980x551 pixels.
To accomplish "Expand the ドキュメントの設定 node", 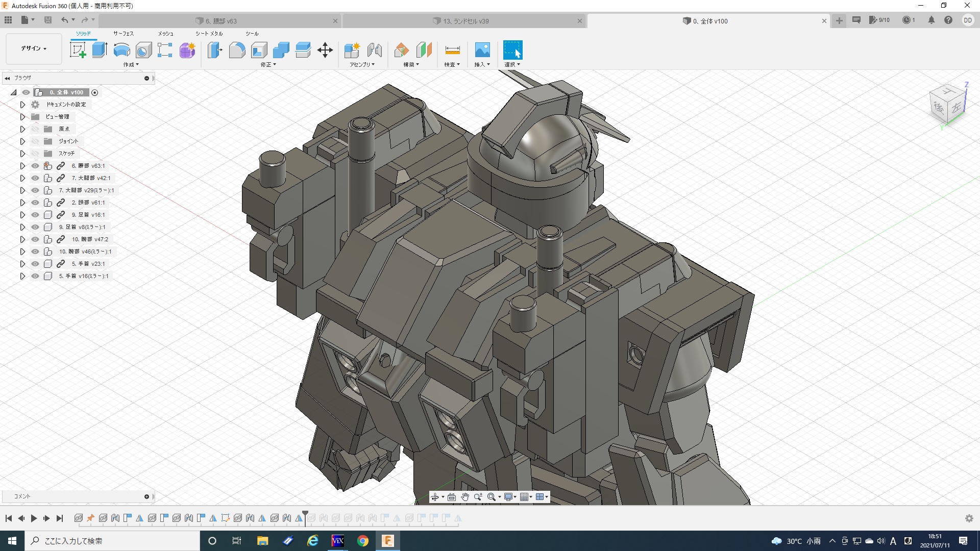I will coord(22,105).
